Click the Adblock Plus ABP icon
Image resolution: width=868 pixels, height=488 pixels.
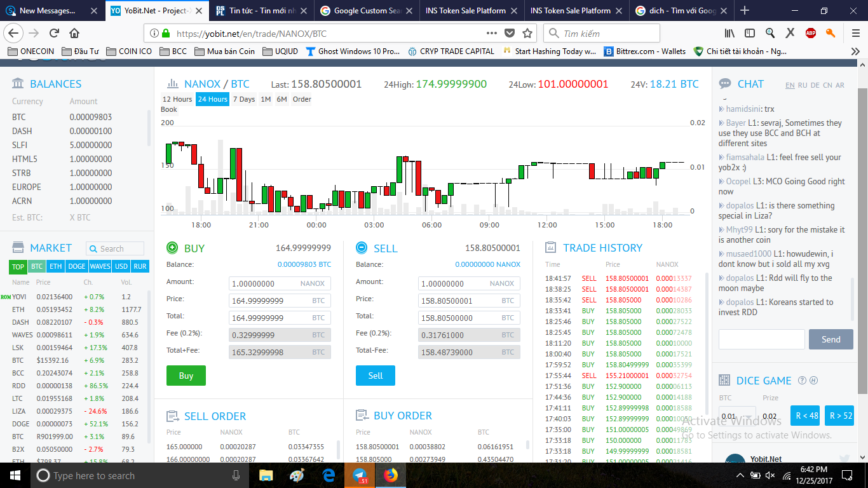[810, 33]
